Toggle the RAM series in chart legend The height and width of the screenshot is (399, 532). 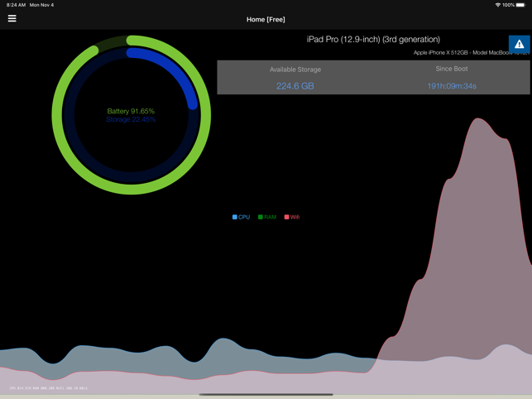point(267,217)
